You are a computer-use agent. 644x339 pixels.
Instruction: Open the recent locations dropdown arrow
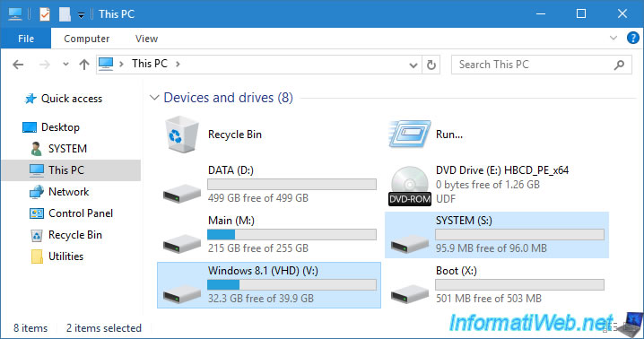[x=65, y=64]
